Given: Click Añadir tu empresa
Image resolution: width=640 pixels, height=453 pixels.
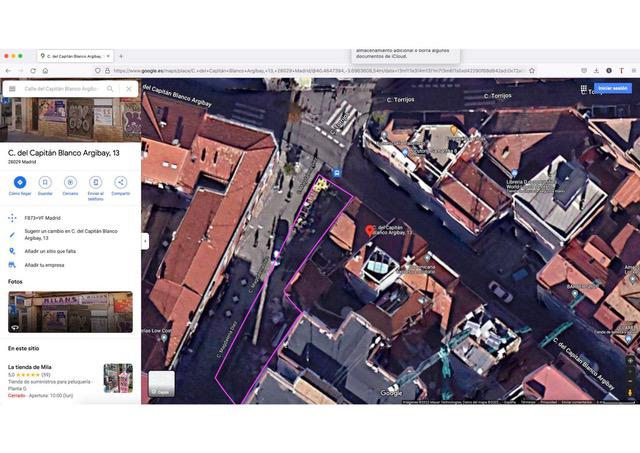Looking at the screenshot, I should [70, 265].
